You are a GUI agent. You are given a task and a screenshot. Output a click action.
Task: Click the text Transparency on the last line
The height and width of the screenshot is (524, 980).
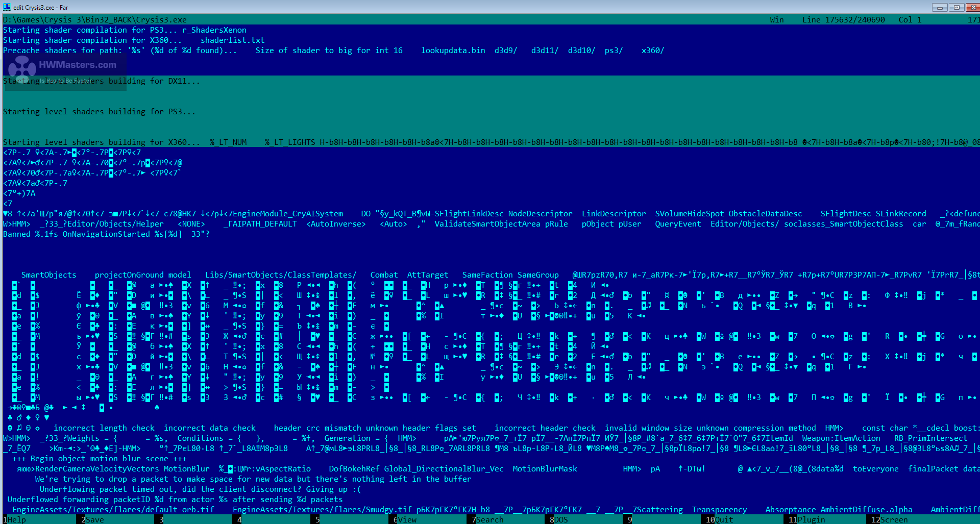[x=719, y=510]
